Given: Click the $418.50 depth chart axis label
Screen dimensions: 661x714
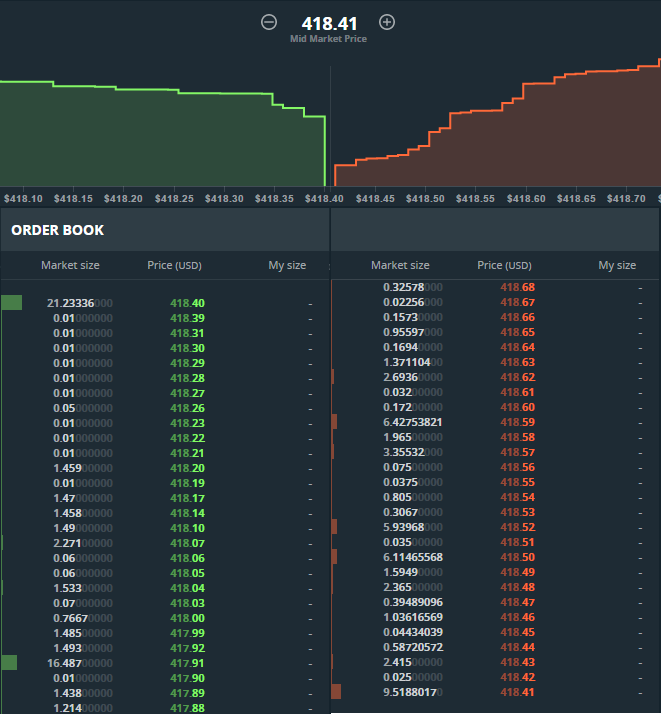Looking at the screenshot, I should point(425,199).
